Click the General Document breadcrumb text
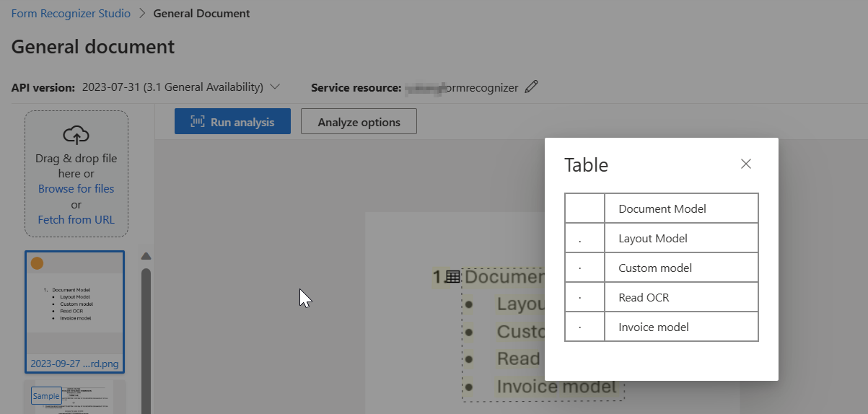 click(x=201, y=13)
